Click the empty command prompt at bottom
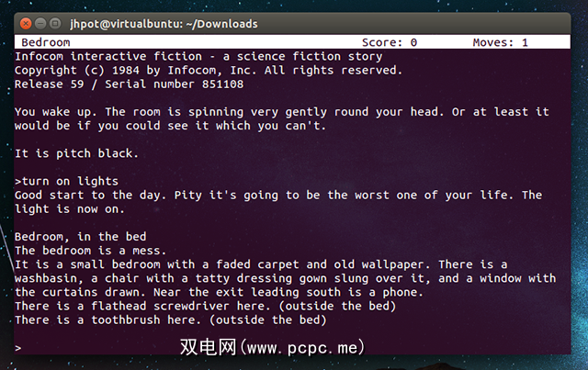 tap(18, 348)
